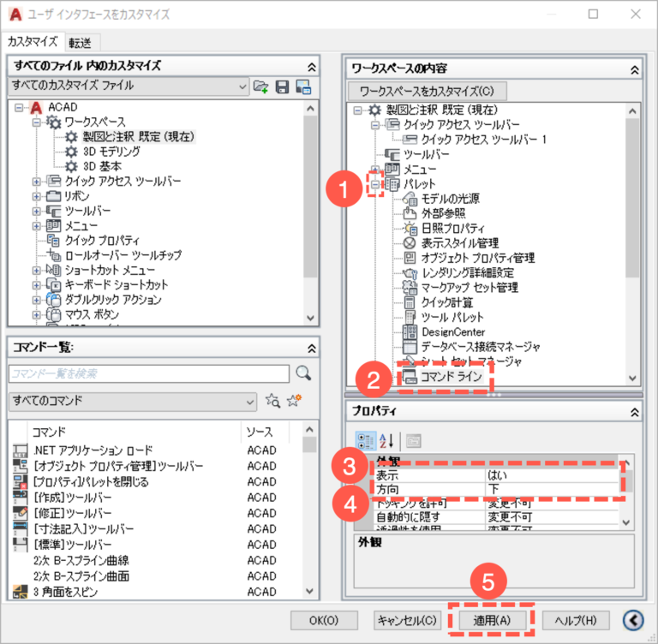The height and width of the screenshot is (644, 658).
Task: Expand ツールバー node in left customization tree
Action: tap(37, 211)
